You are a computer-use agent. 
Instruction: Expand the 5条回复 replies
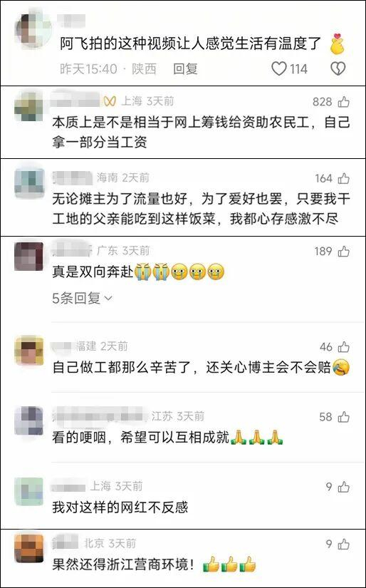click(83, 299)
